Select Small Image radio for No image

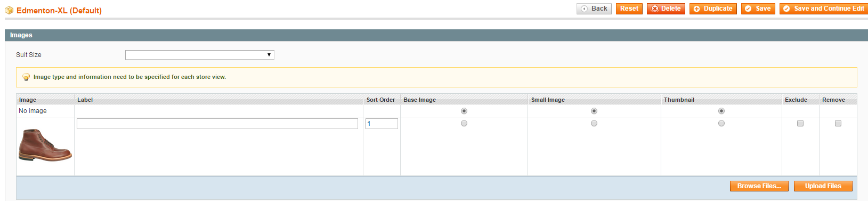click(x=594, y=111)
